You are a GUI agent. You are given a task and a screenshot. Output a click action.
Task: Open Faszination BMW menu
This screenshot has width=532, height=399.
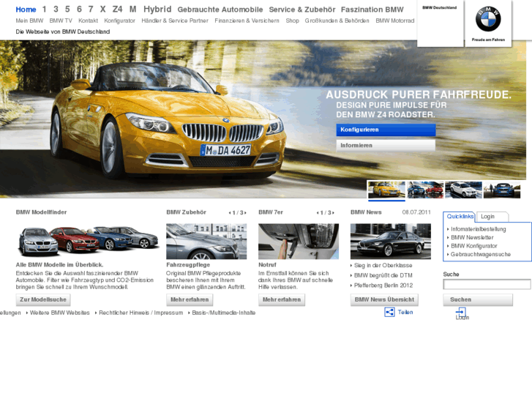click(x=372, y=10)
